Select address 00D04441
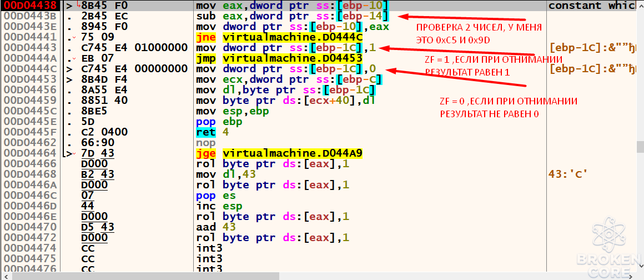The width and height of the screenshot is (644, 280). [x=29, y=37]
